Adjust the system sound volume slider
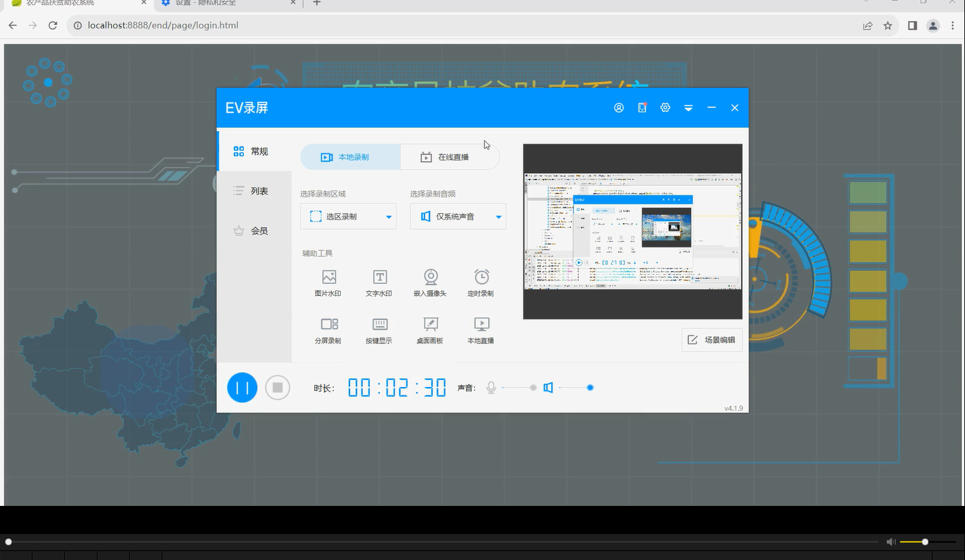Image resolution: width=965 pixels, height=560 pixels. [x=576, y=388]
